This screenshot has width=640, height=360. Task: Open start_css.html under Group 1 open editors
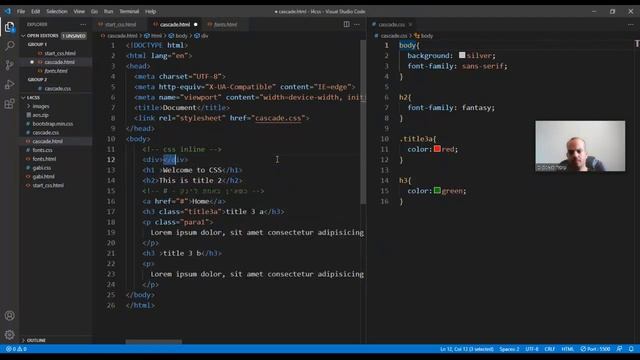60,53
